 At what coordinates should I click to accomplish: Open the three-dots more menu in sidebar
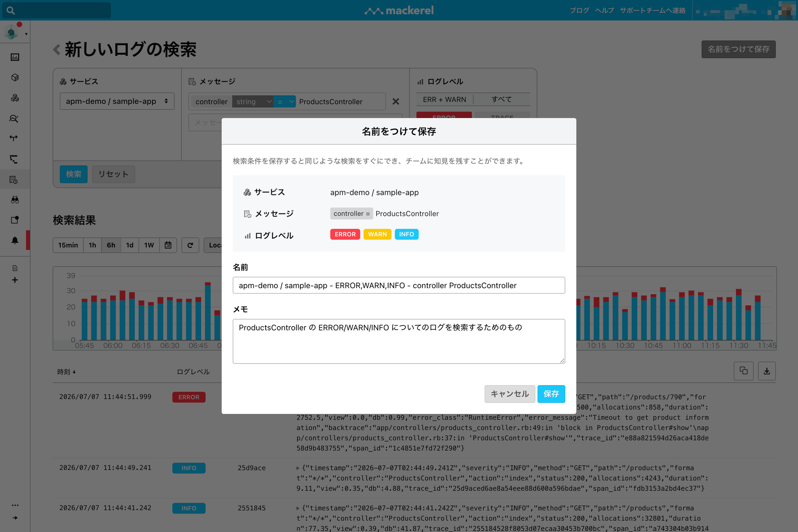(15, 505)
